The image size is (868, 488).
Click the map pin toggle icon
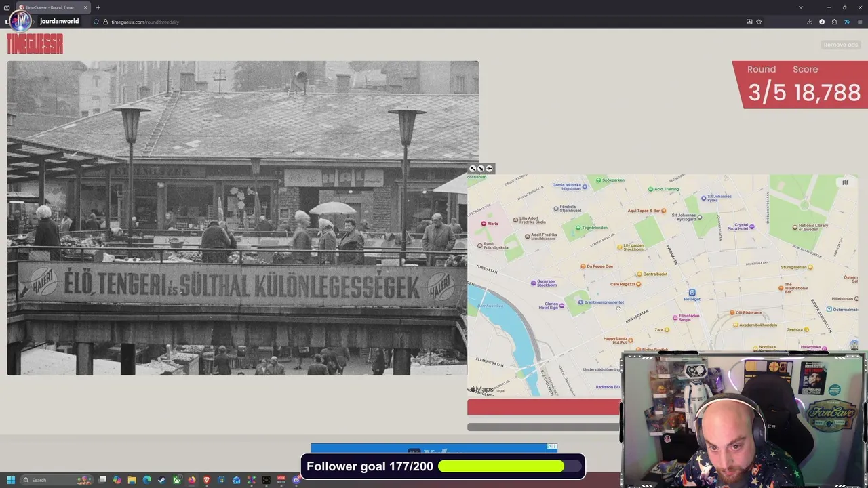489,169
